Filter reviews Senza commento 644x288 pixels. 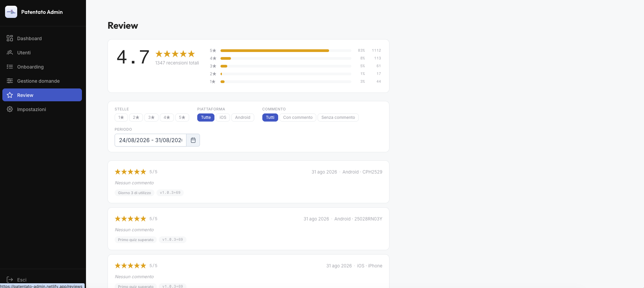(x=338, y=117)
